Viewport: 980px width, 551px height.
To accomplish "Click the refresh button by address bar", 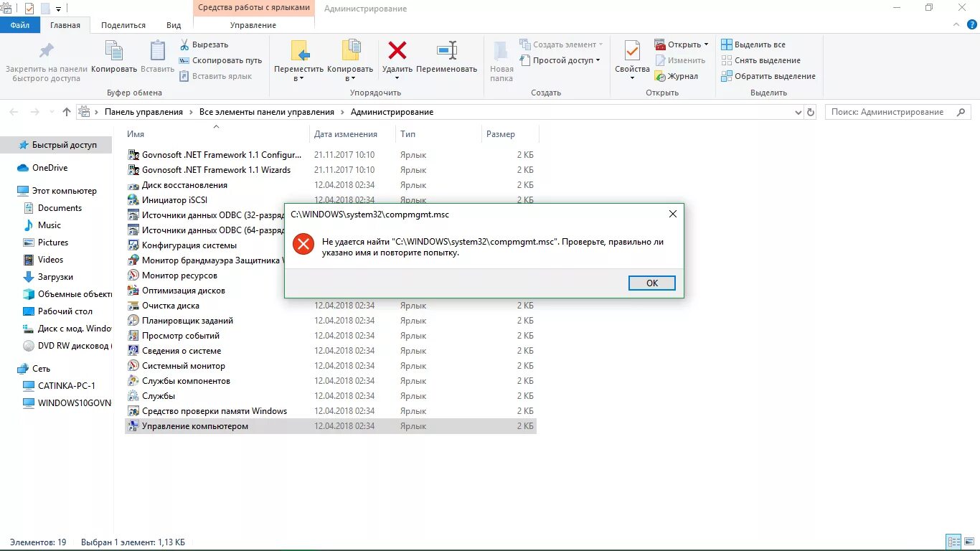I will [x=811, y=113].
